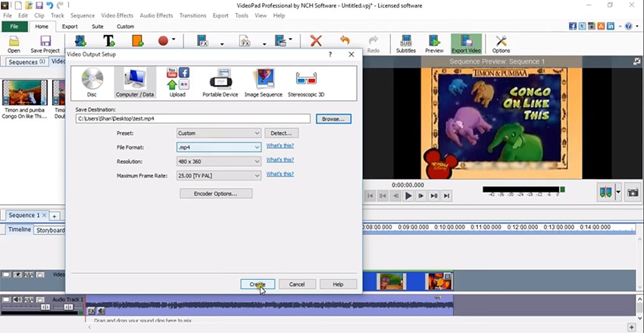Open the Transitions menu

192,16
